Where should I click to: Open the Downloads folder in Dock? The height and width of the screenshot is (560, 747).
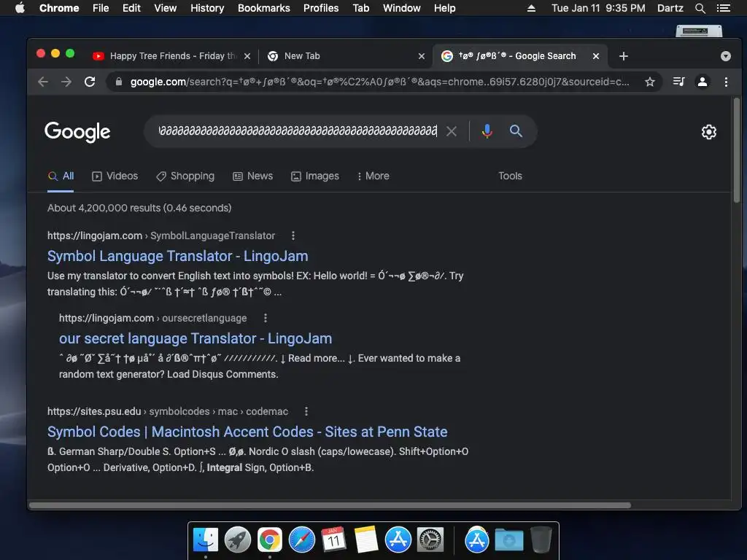508,540
